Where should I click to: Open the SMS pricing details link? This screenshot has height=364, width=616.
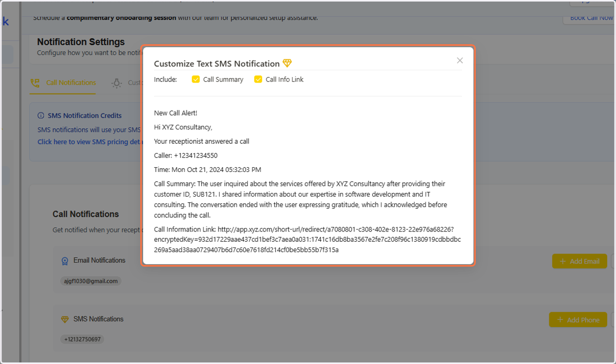click(x=89, y=142)
